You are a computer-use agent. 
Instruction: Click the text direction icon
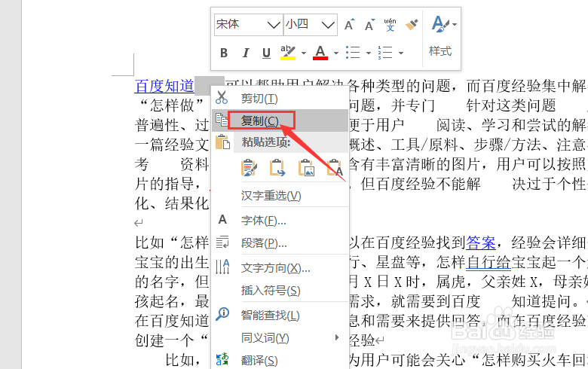tap(222, 267)
